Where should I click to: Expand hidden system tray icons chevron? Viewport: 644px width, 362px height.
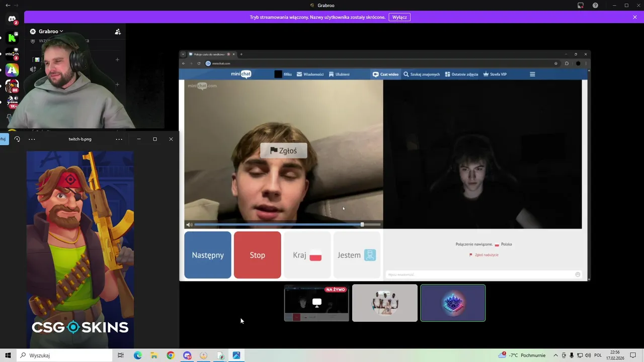click(x=556, y=355)
